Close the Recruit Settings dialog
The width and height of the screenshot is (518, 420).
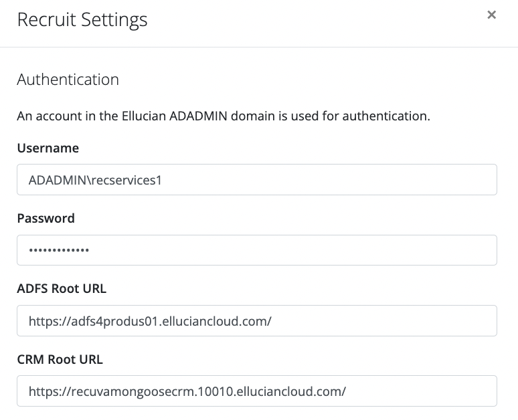coord(491,15)
